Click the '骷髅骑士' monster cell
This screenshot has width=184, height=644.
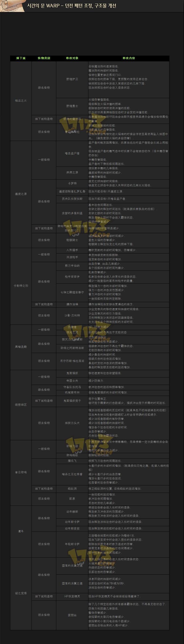72,240
